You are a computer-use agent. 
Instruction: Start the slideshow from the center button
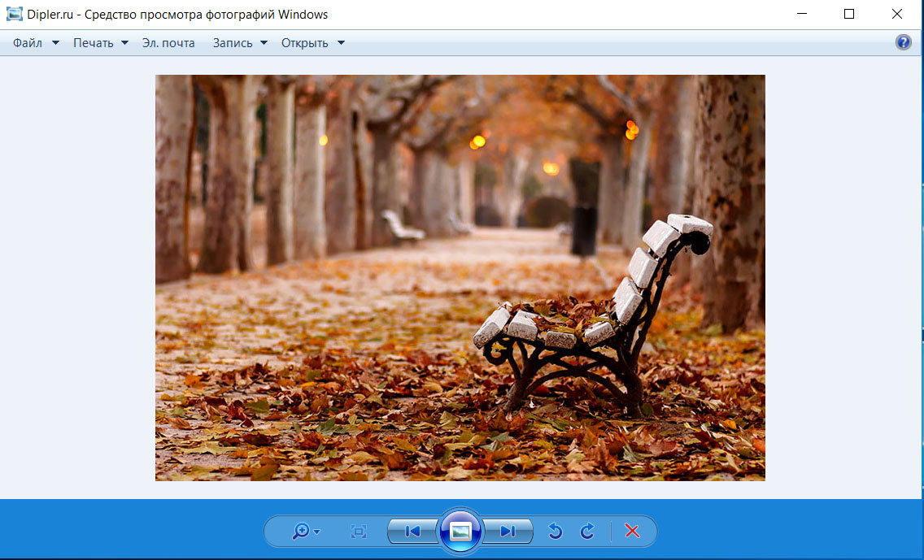(460, 531)
